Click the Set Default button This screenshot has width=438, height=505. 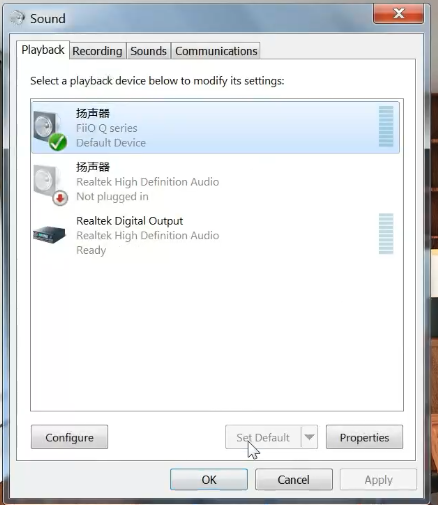[x=263, y=437]
